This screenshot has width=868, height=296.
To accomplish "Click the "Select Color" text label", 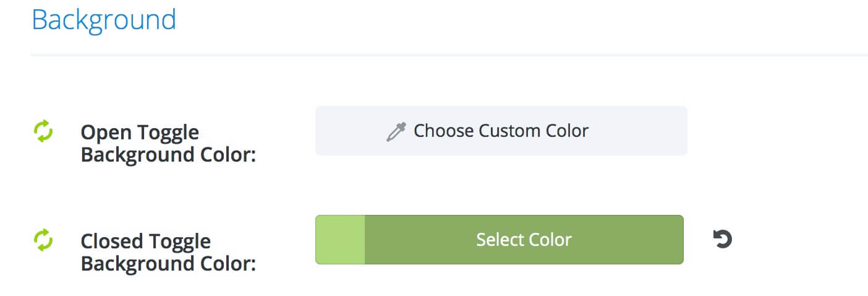I will 524,240.
